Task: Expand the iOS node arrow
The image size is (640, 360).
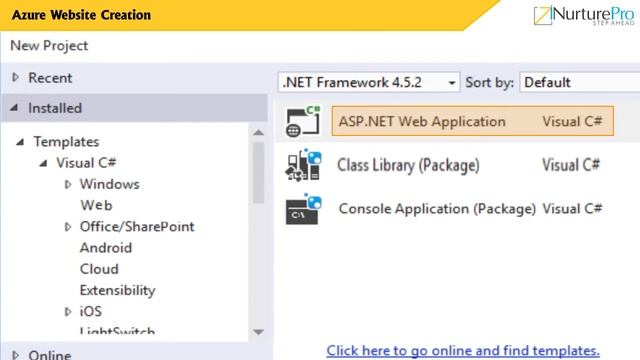Action: pos(68,311)
